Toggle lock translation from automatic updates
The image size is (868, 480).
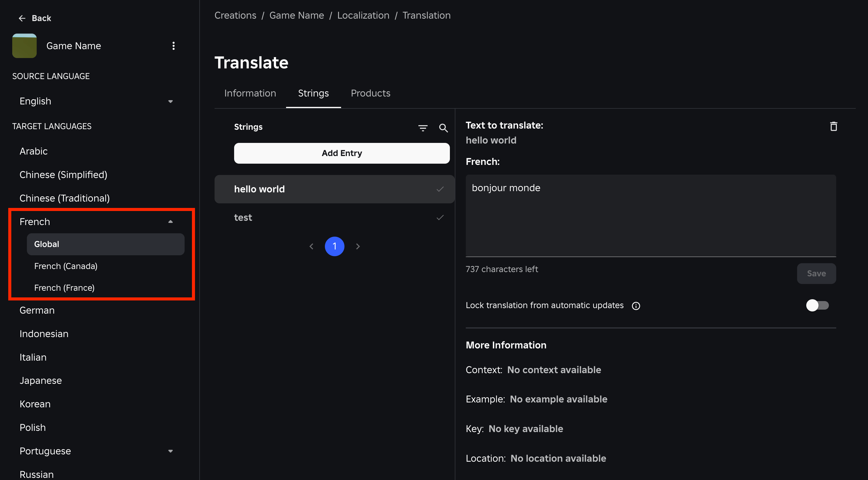coord(817,305)
